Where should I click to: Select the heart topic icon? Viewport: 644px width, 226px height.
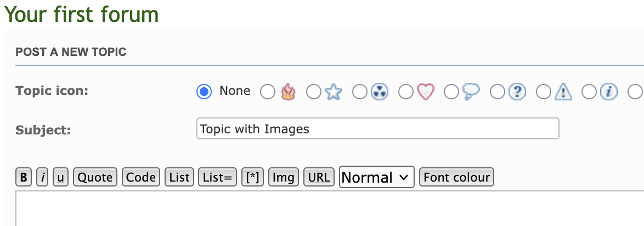pyautogui.click(x=426, y=92)
